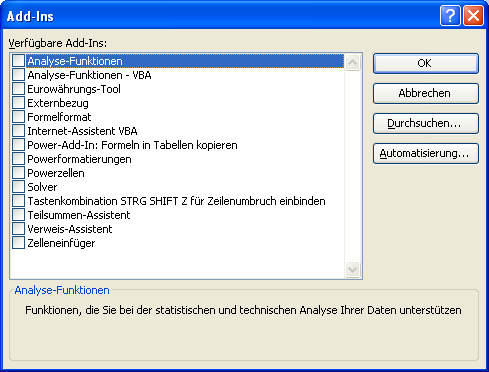The height and width of the screenshot is (372, 489).
Task: Check the Zelleneinfüger add-in box
Action: tap(18, 243)
